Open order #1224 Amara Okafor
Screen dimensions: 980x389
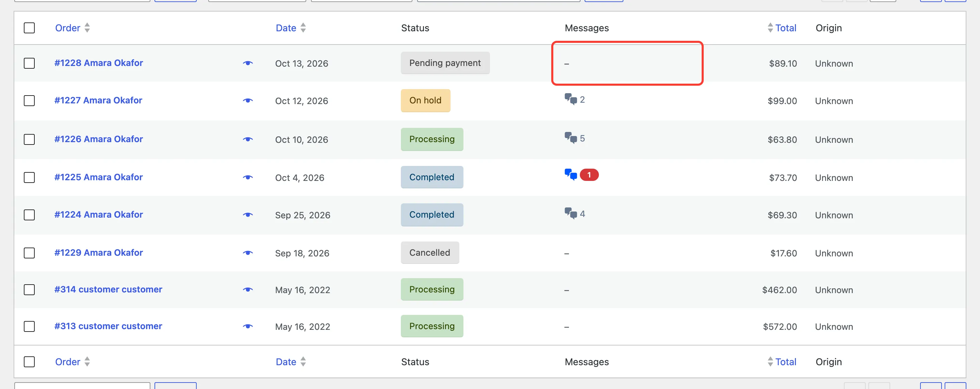(99, 215)
